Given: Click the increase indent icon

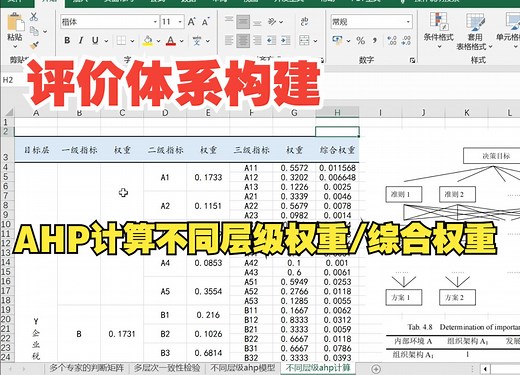Looking at the screenshot, I should [x=286, y=41].
